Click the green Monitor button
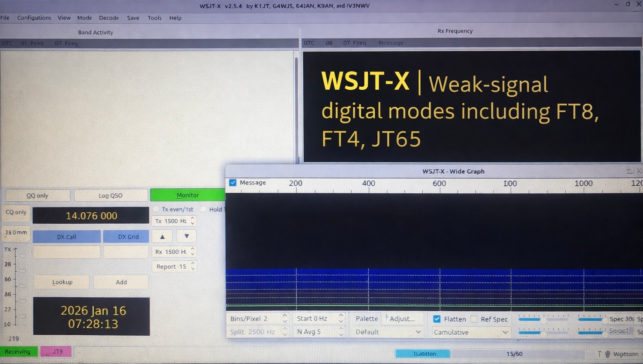643x364 pixels. click(188, 195)
